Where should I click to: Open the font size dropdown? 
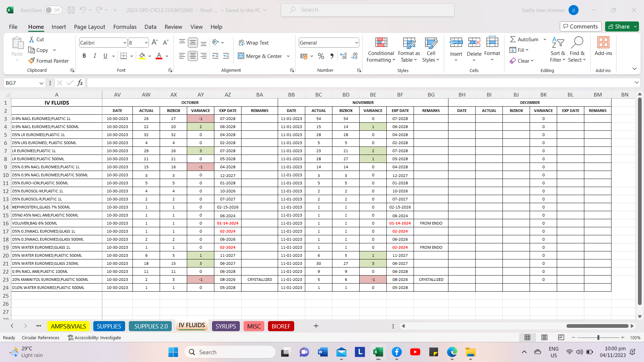click(146, 43)
